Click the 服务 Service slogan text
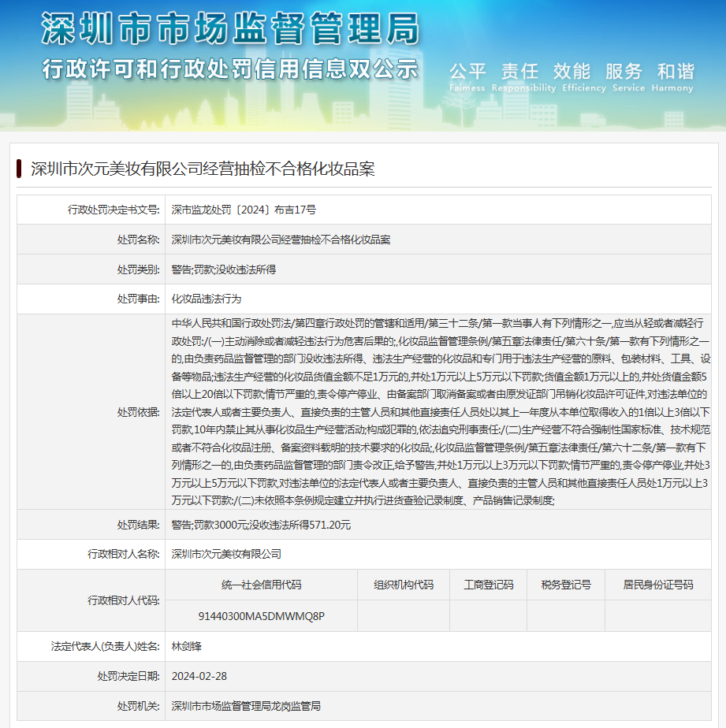This screenshot has width=726, height=728. pyautogui.click(x=628, y=77)
